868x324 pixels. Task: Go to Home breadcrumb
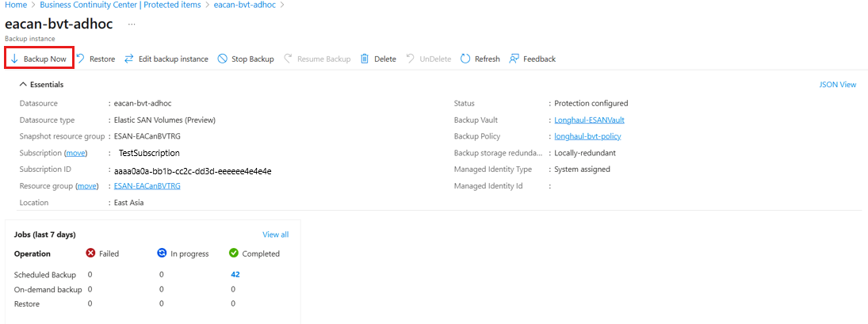pyautogui.click(x=15, y=5)
